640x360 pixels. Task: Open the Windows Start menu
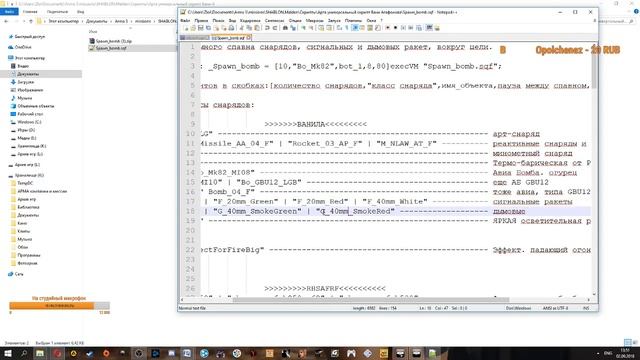pos(7,353)
